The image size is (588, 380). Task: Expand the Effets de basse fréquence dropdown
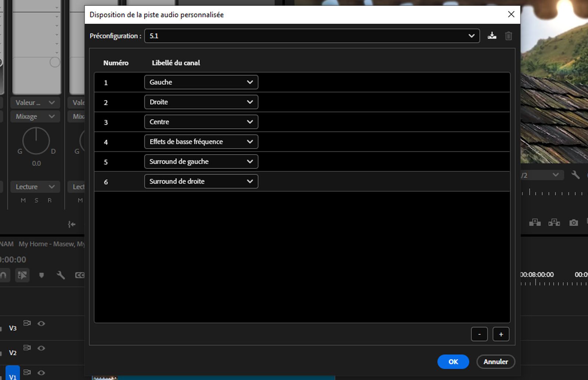pyautogui.click(x=201, y=142)
